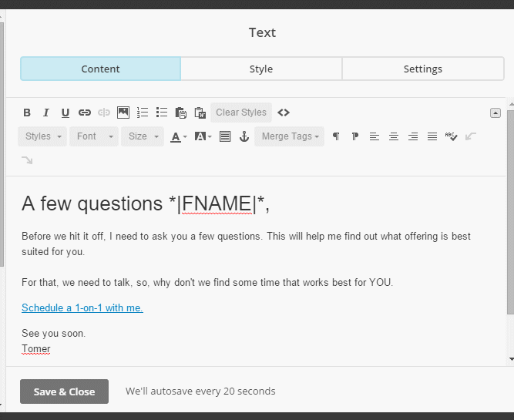Click the redo arrow icon
Screen dimensions: 514x420
point(27,160)
